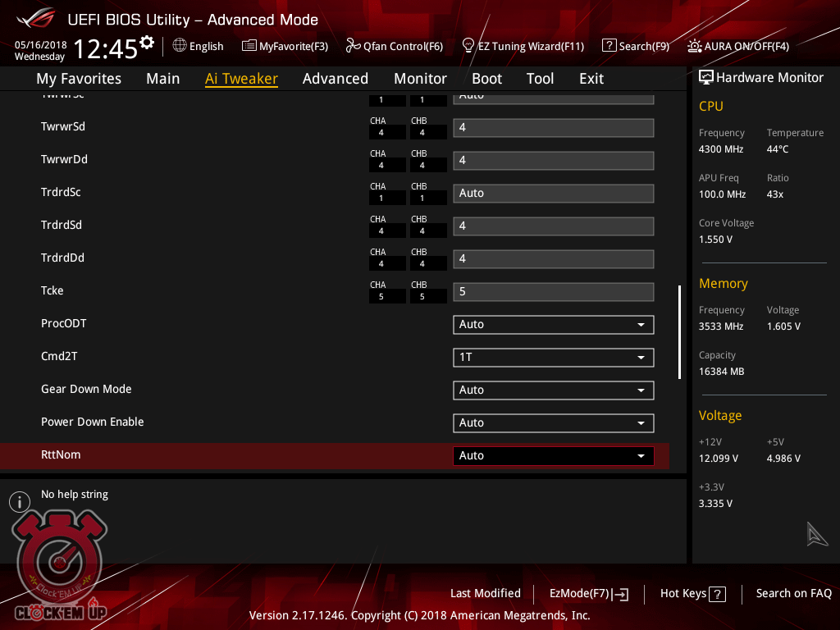The image size is (840, 630).
Task: Click the vertical scrollbar of settings list
Action: [x=679, y=331]
